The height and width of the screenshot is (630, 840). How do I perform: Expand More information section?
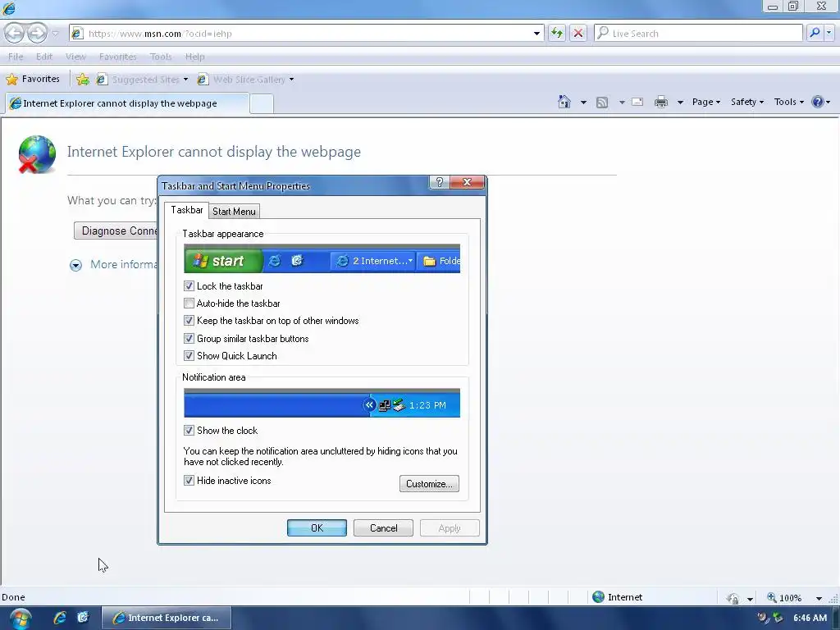pyautogui.click(x=76, y=265)
